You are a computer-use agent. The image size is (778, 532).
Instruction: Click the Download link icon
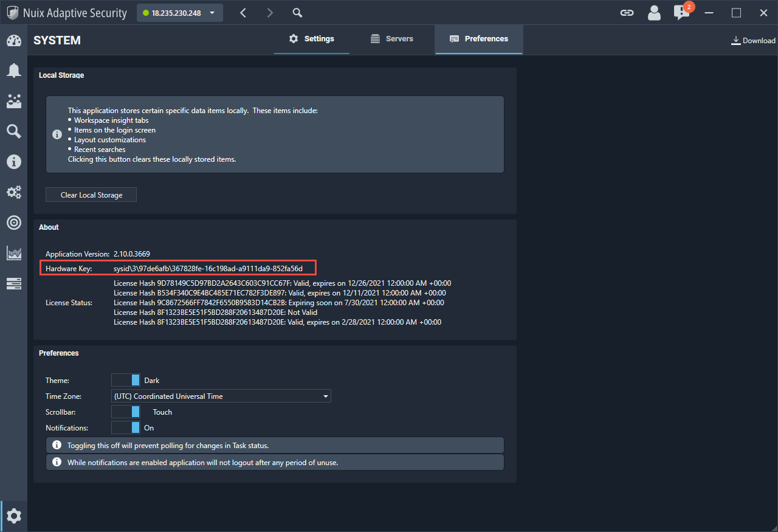pos(753,41)
